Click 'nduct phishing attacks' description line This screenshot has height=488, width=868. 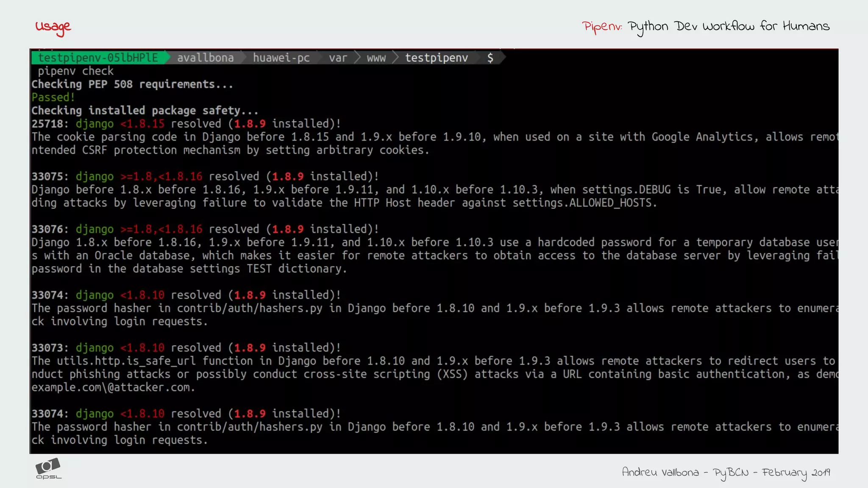[435, 374]
